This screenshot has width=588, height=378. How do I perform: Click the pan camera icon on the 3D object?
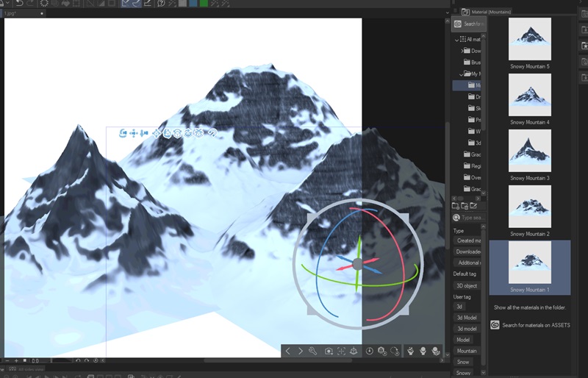pyautogui.click(x=133, y=133)
